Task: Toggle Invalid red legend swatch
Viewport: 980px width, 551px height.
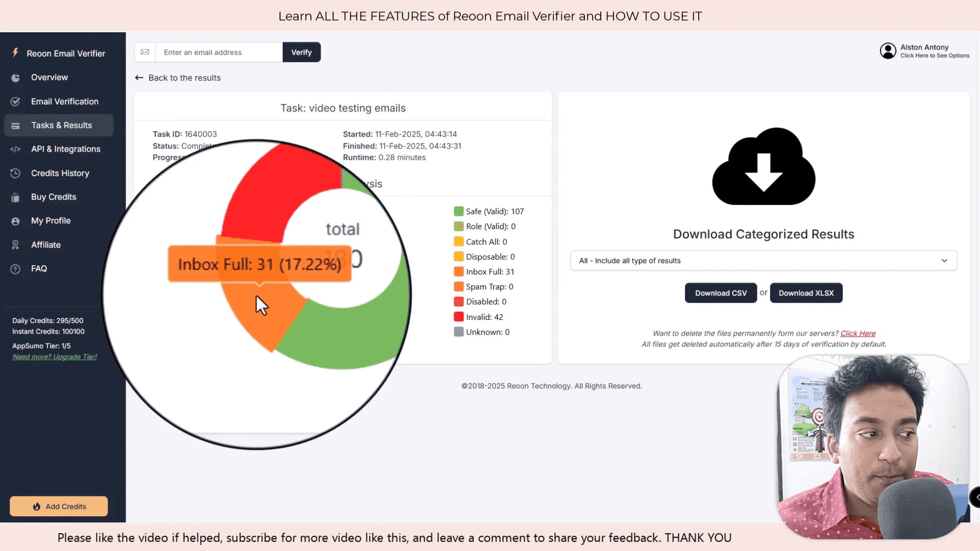Action: pos(459,317)
